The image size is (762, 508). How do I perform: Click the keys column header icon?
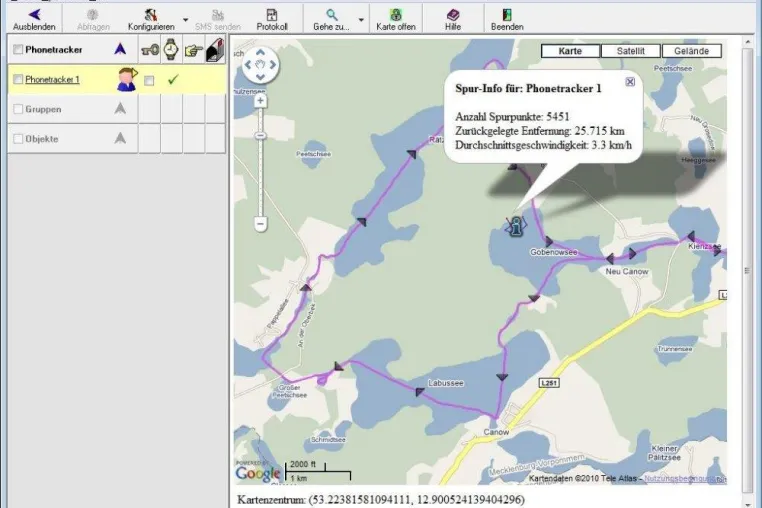click(x=150, y=49)
